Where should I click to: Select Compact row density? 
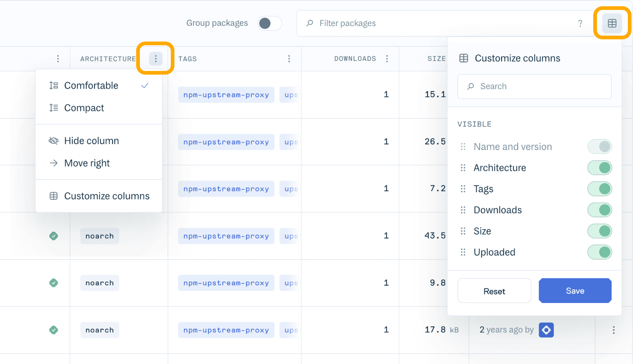click(x=84, y=108)
